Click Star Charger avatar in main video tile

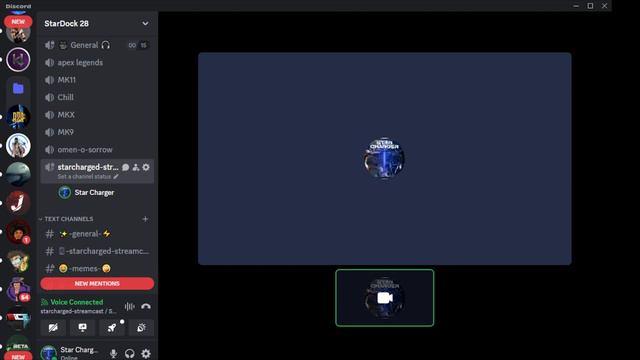tap(384, 158)
